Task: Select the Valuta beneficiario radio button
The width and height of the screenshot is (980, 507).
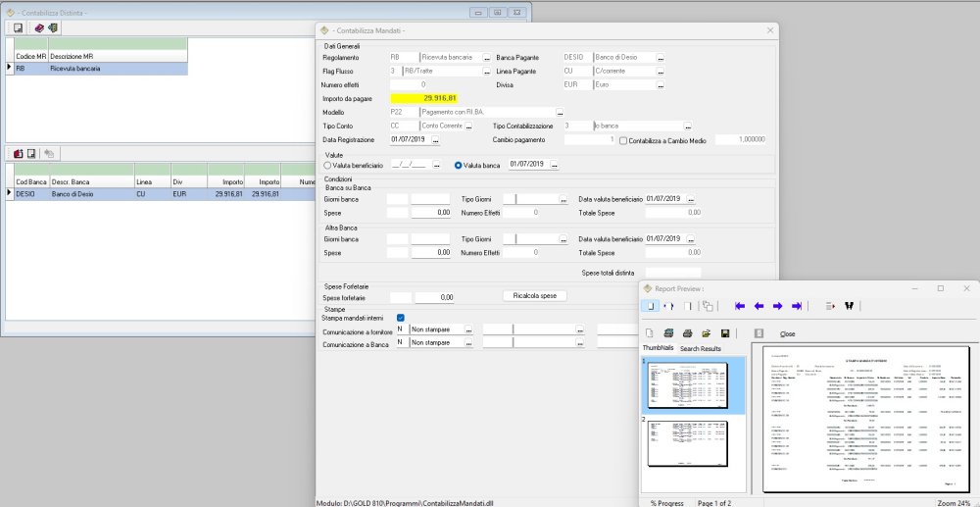Action: coord(328,165)
